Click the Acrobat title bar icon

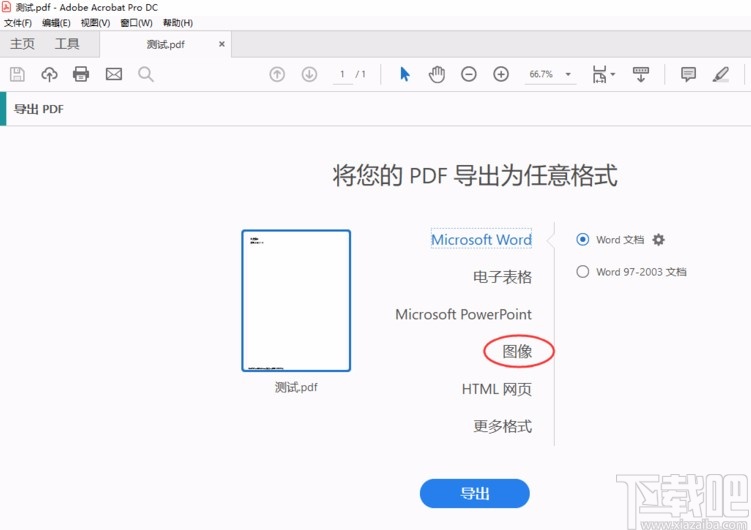click(6, 7)
